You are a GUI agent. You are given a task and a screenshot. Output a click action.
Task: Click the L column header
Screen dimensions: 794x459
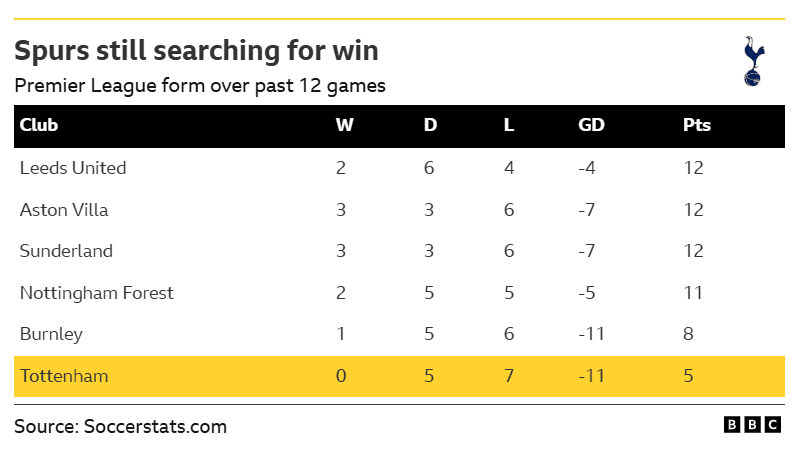point(508,126)
